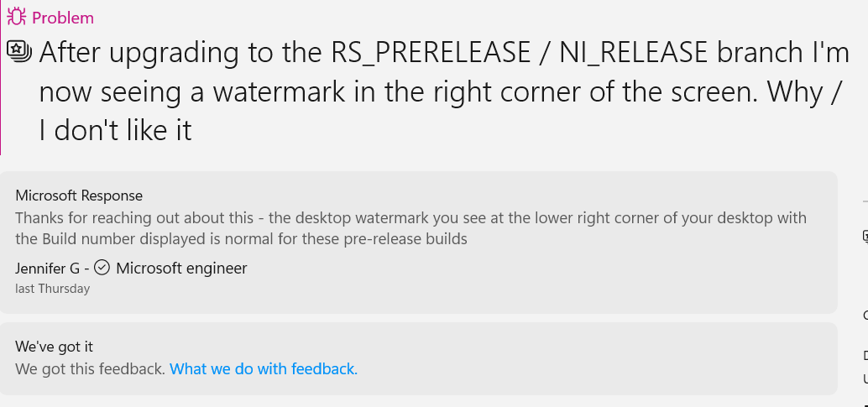
Task: Click the stacked-star collection icon before the title
Action: pyautogui.click(x=18, y=51)
